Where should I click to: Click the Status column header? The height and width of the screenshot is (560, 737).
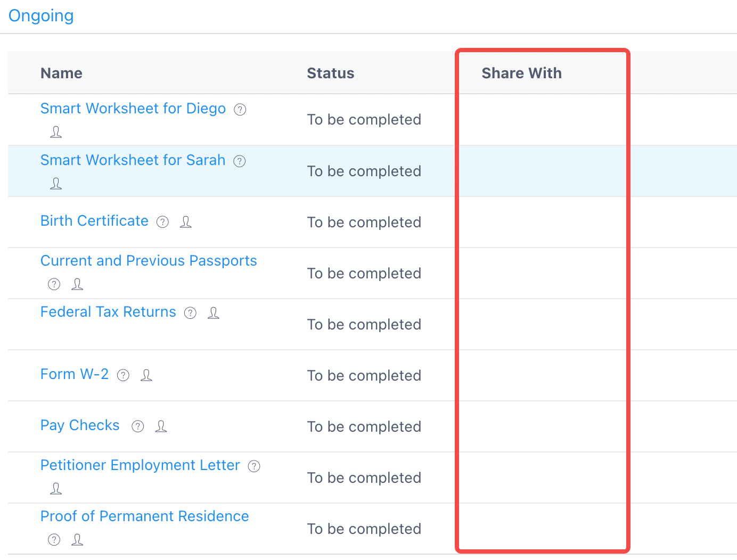click(330, 73)
